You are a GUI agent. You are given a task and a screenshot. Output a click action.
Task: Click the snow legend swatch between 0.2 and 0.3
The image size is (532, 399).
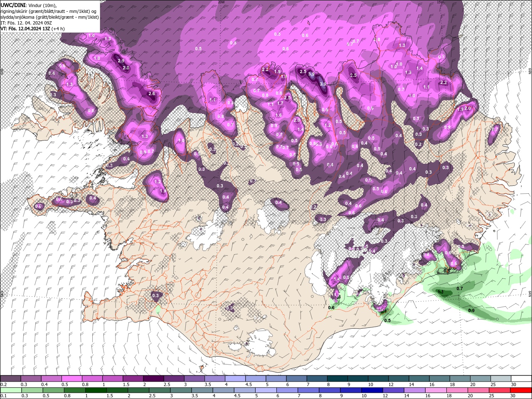coord(10,379)
